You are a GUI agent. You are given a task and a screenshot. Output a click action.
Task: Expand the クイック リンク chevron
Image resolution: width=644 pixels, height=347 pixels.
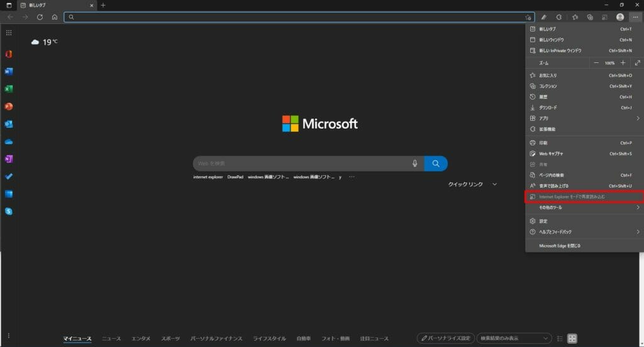click(494, 184)
